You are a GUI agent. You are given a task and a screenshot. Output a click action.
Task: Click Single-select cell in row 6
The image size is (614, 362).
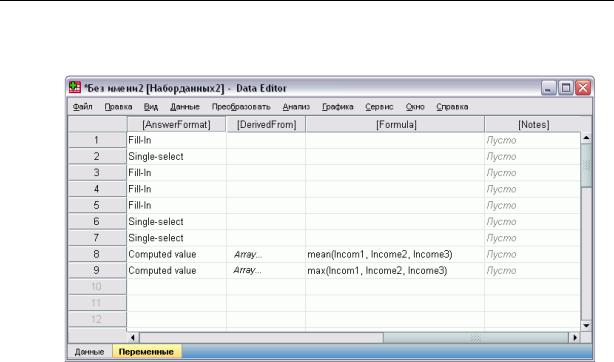pyautogui.click(x=177, y=222)
